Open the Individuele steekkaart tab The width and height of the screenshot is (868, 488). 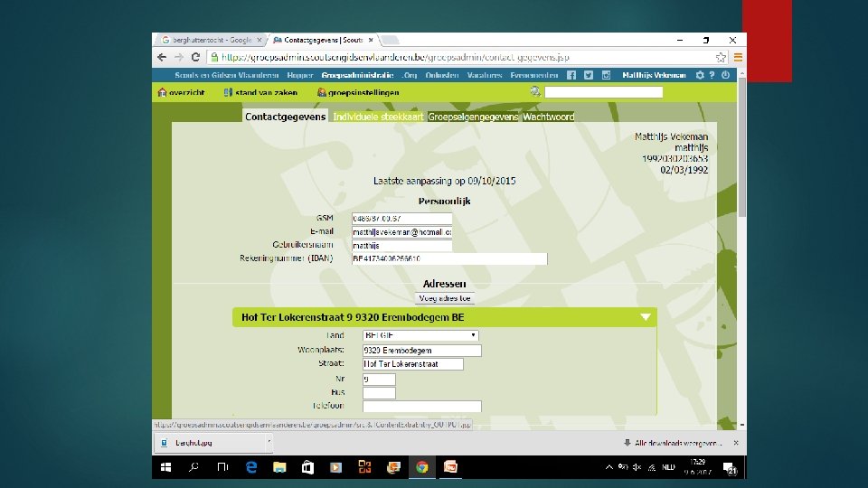pos(378,117)
